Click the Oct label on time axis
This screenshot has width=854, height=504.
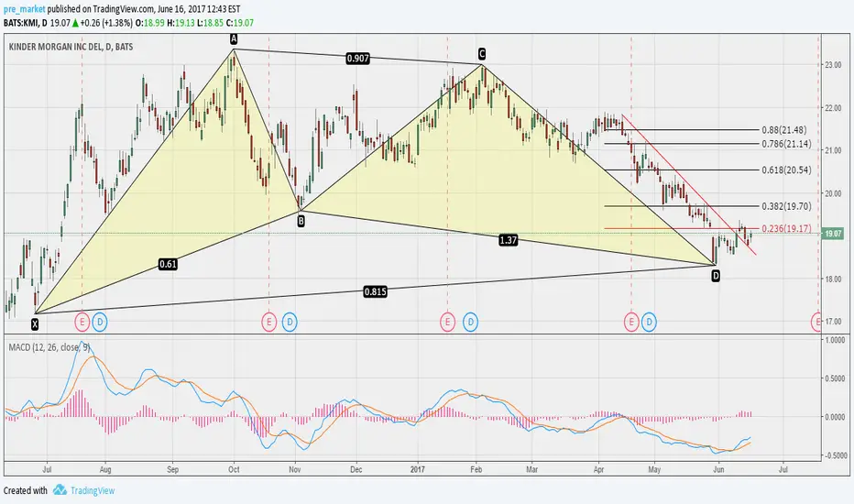235,469
